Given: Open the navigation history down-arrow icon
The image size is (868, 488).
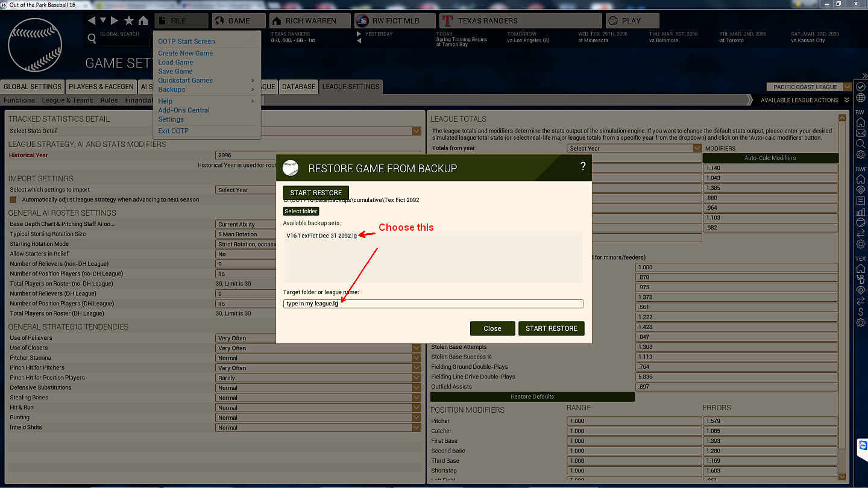Looking at the screenshot, I should pos(103,20).
